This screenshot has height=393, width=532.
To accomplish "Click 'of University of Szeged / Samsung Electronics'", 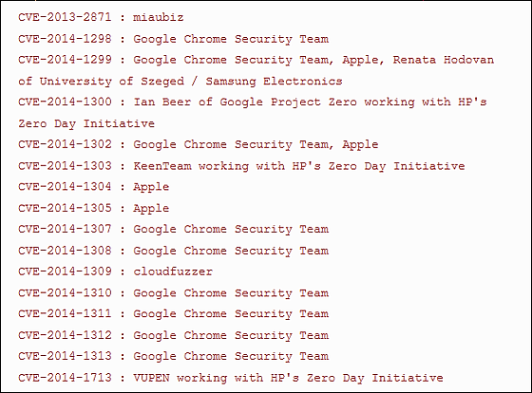I will [x=180, y=82].
